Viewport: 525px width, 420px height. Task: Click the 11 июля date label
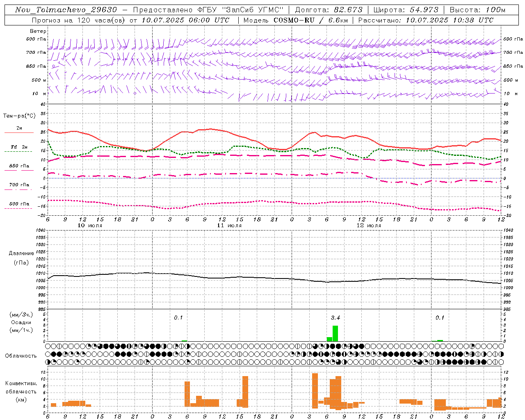tap(229, 226)
